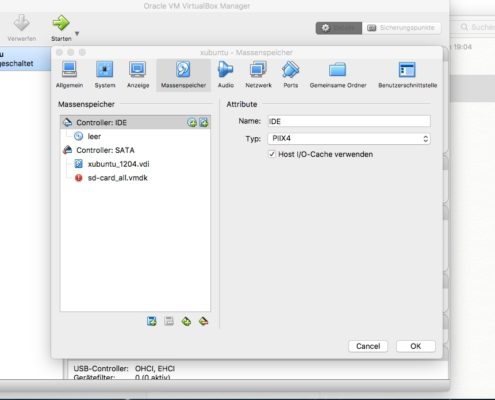
Task: Open the Audio settings section
Action: click(x=226, y=75)
